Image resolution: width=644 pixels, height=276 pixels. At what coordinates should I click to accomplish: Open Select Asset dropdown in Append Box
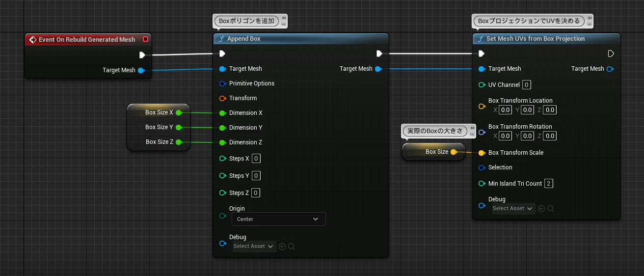pyautogui.click(x=254, y=247)
